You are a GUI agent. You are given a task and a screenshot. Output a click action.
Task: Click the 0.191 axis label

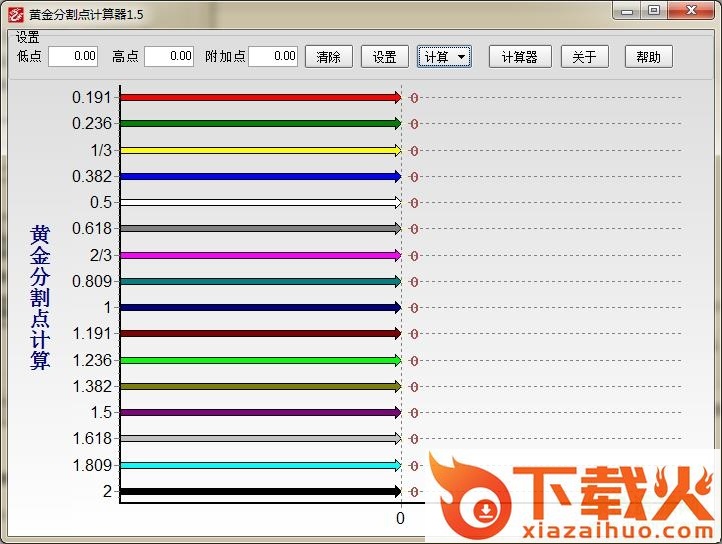[x=92, y=97]
